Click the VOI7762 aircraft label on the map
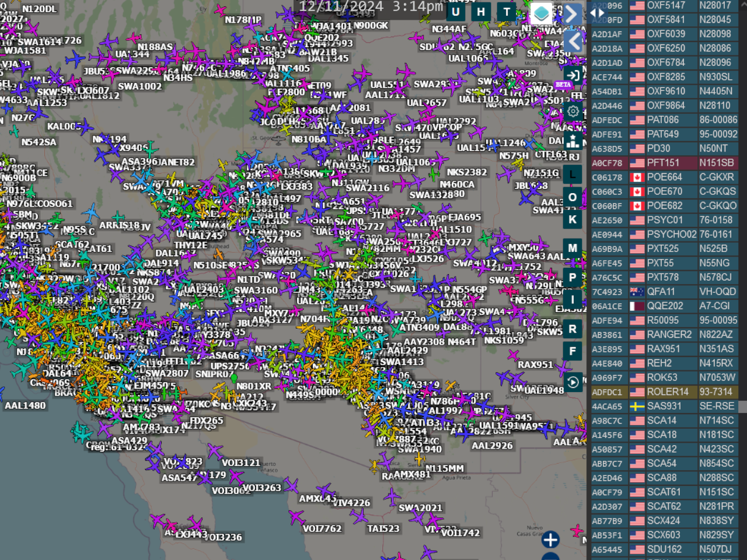This screenshot has width=747, height=560. pyautogui.click(x=322, y=528)
